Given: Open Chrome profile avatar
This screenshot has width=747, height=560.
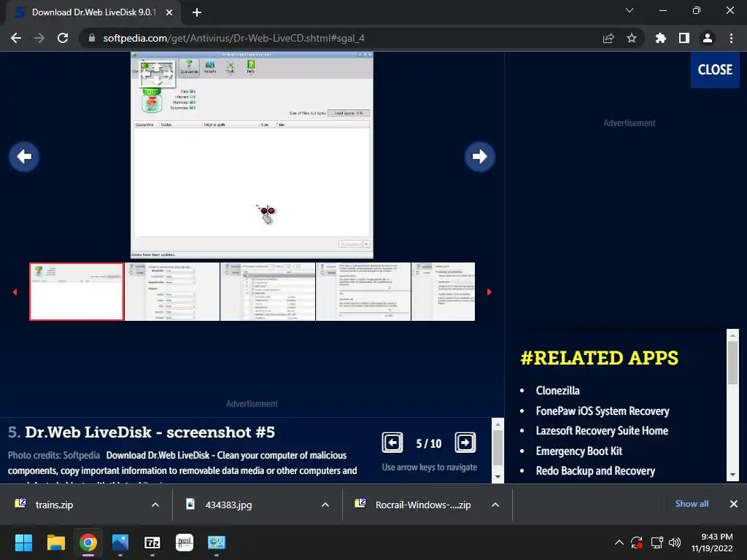Looking at the screenshot, I should [x=708, y=38].
